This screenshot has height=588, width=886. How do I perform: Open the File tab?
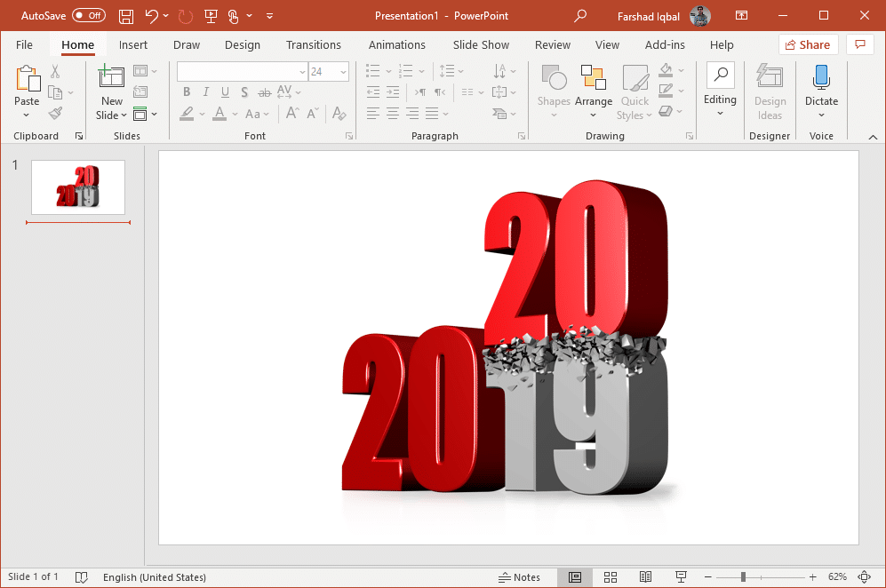click(24, 44)
